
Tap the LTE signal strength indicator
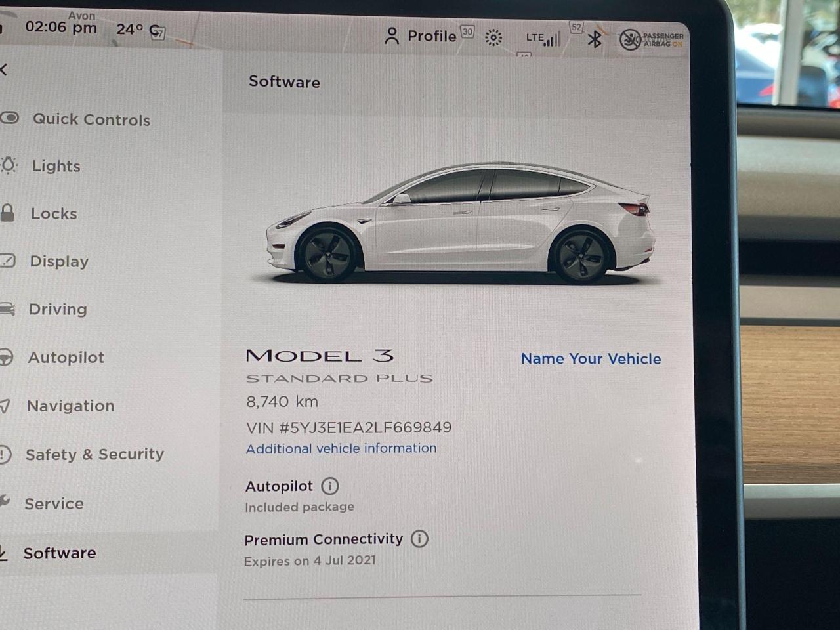pos(543,39)
